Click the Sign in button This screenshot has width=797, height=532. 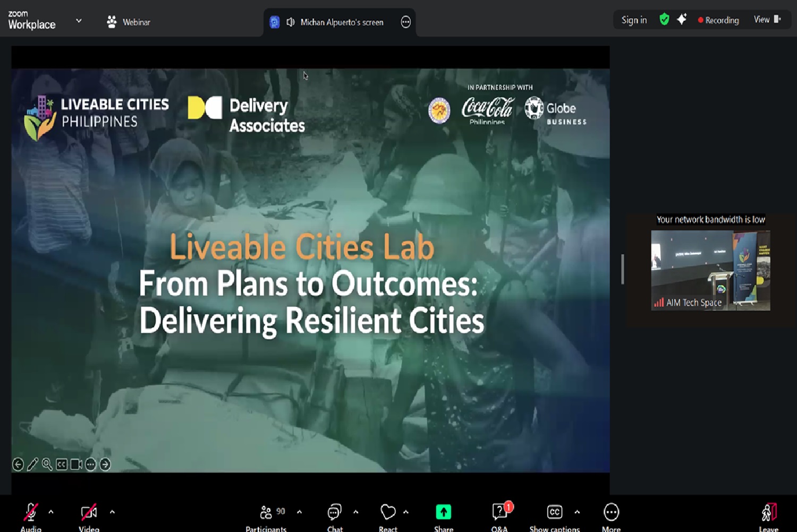pos(634,20)
